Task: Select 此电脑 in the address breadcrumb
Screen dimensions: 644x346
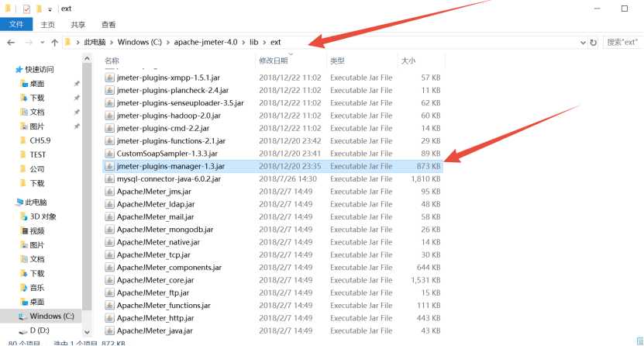Action: [x=95, y=43]
